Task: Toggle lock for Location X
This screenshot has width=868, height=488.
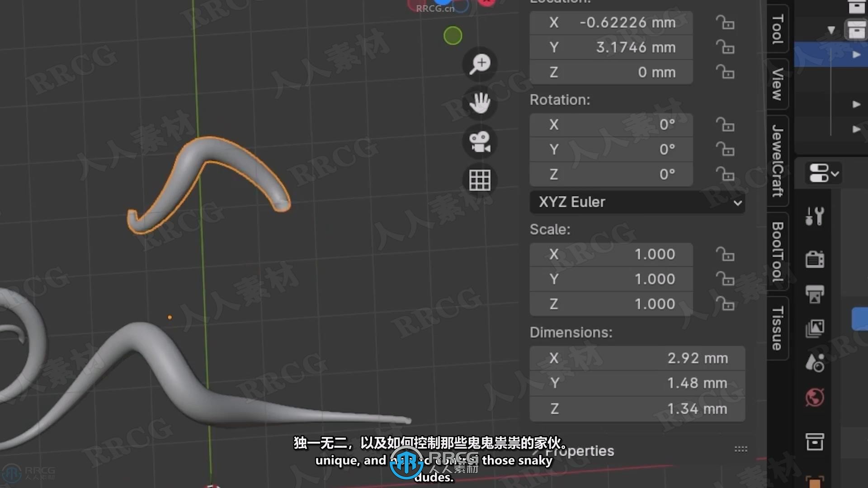Action: 725,23
